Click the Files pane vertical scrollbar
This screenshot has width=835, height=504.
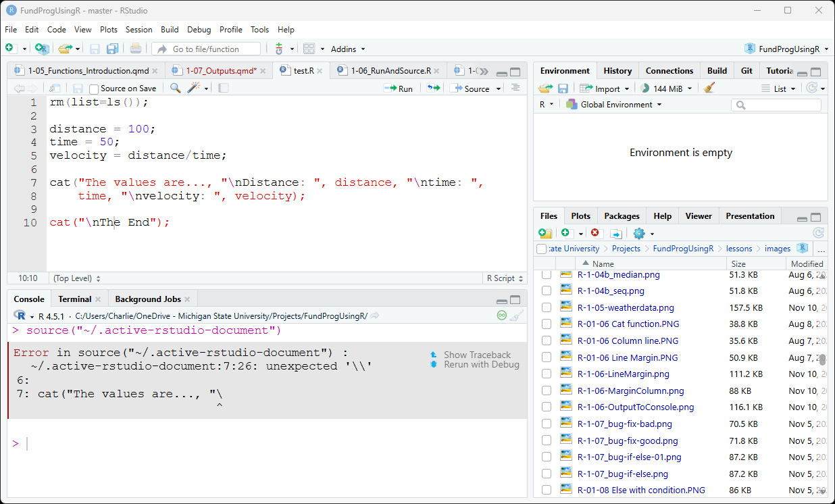[824, 358]
